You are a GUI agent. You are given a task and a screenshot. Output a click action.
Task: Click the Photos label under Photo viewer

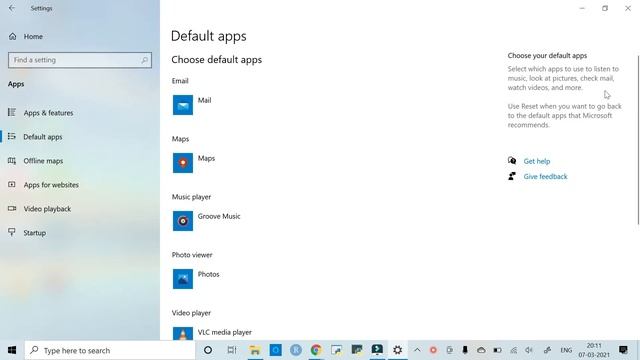(209, 274)
